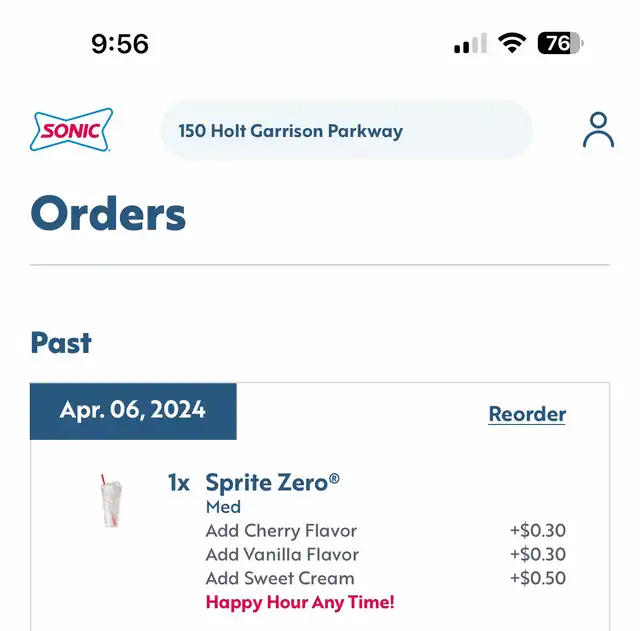Tap the Past orders section heading
This screenshot has height=631, width=640.
61,343
